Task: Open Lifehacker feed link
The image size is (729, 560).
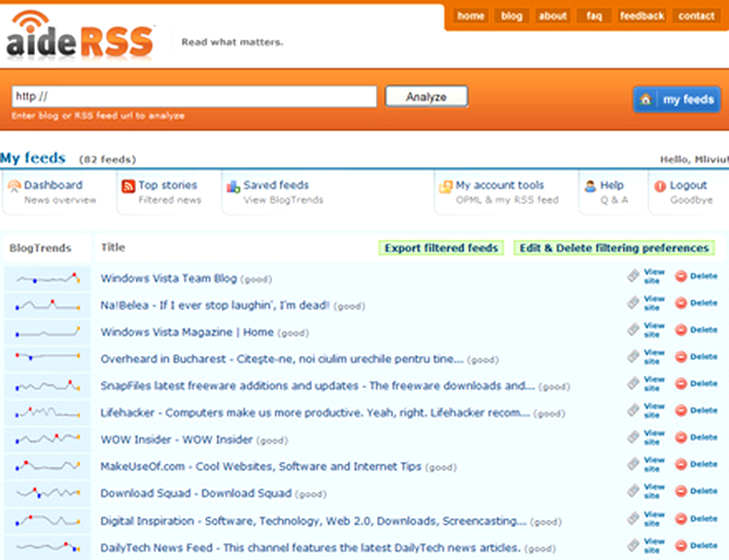Action: (315, 412)
